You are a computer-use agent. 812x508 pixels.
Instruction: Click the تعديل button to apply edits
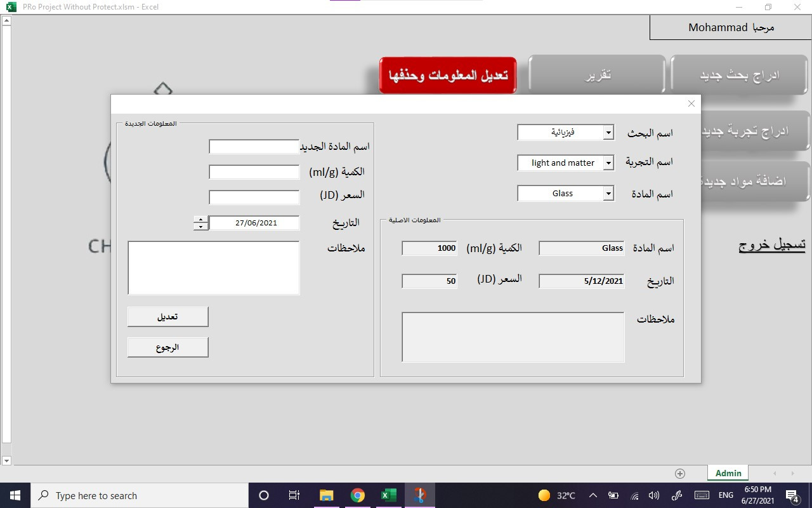[167, 316]
